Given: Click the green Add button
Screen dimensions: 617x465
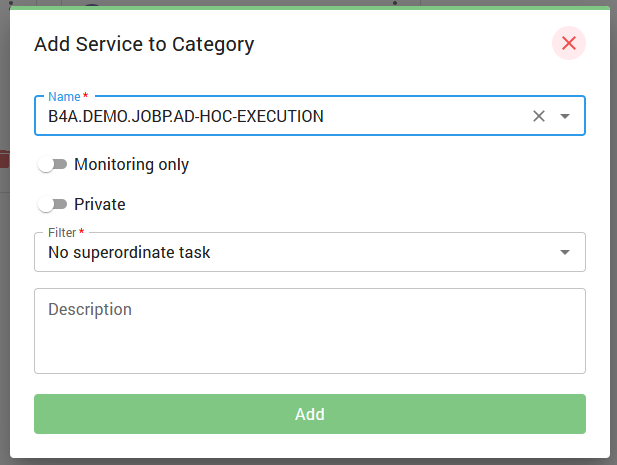Looking at the screenshot, I should coord(310,414).
